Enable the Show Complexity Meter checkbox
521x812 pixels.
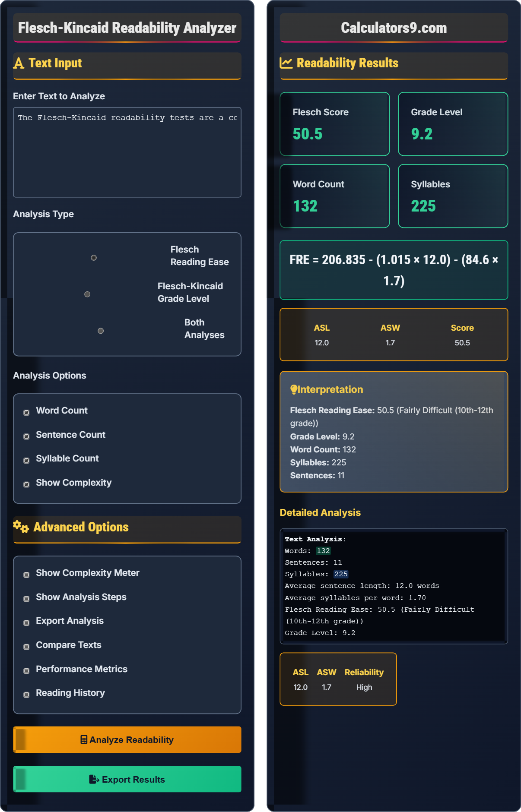(x=26, y=575)
